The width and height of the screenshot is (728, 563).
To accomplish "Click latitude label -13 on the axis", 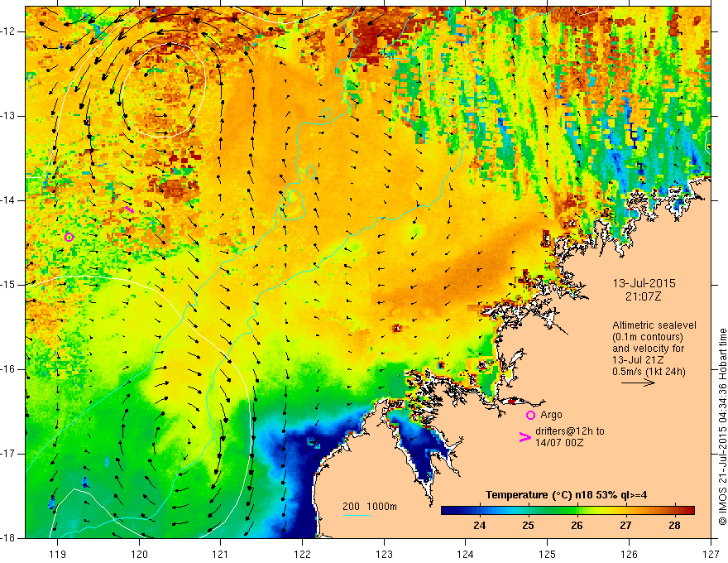I will (x=8, y=116).
